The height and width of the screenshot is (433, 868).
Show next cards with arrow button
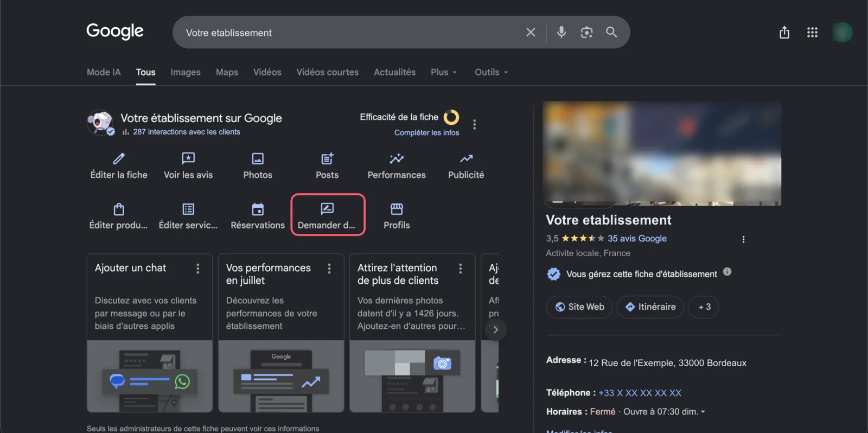pyautogui.click(x=495, y=329)
